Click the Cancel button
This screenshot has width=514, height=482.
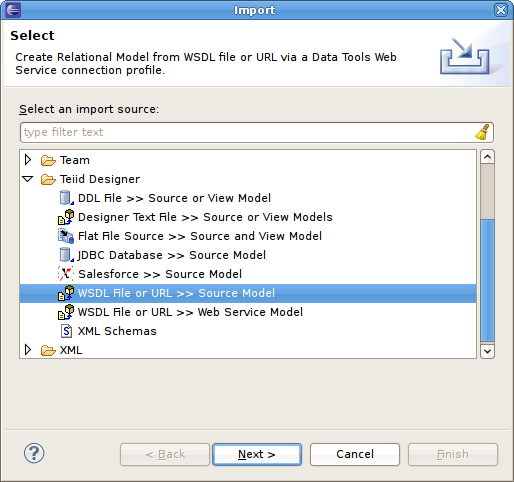pyautogui.click(x=355, y=454)
